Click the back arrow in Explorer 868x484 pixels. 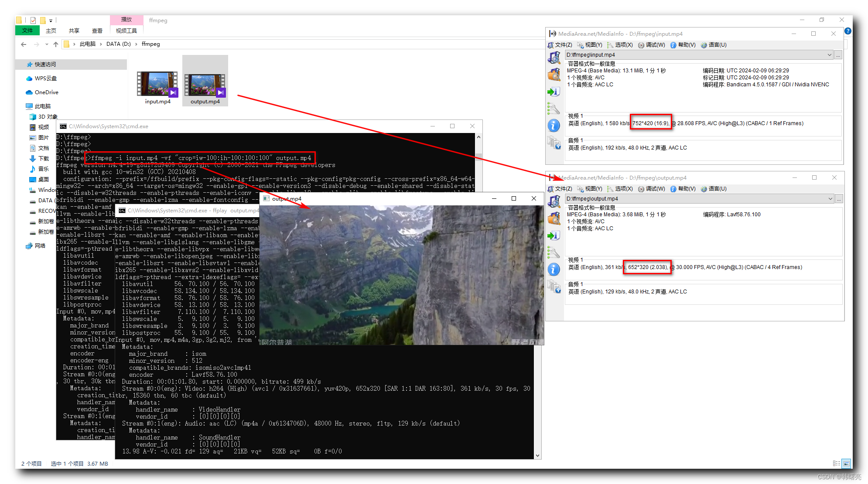pos(23,44)
